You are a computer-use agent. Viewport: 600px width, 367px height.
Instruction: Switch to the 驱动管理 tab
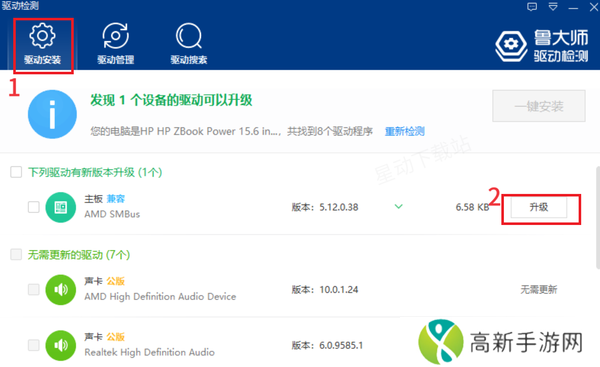pyautogui.click(x=116, y=44)
